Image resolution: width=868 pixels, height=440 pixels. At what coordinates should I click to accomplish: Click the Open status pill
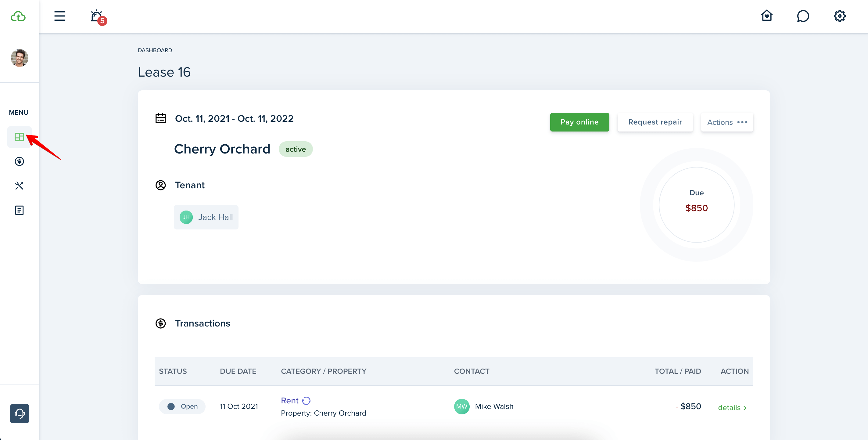pyautogui.click(x=182, y=406)
